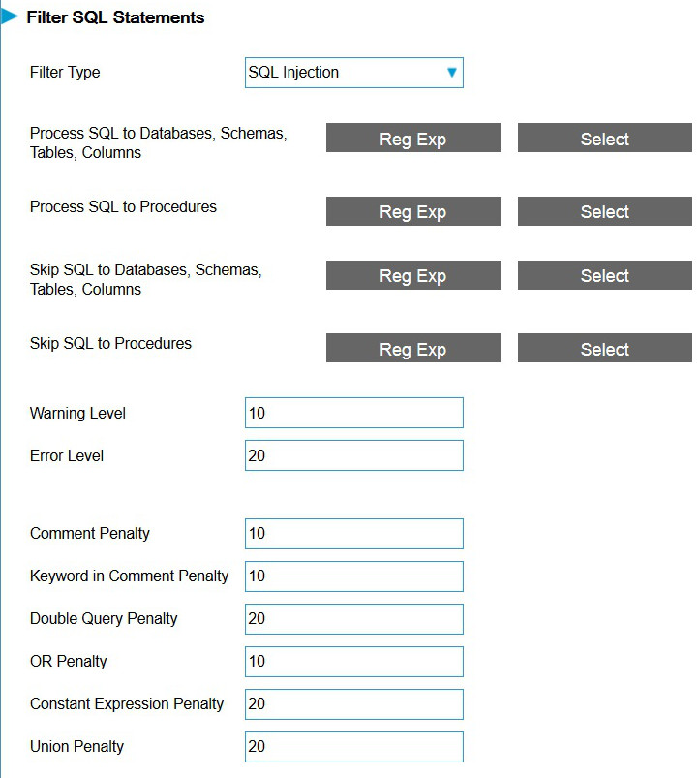The image size is (700, 778).
Task: Focus the Error Level input field
Action: coord(353,455)
